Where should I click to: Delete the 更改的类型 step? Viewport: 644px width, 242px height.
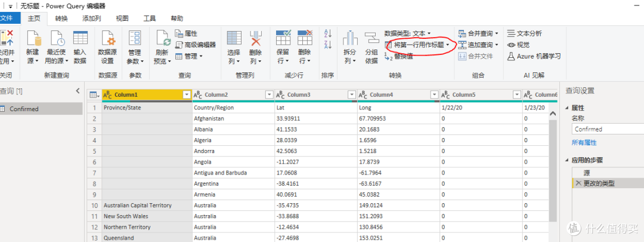click(578, 183)
